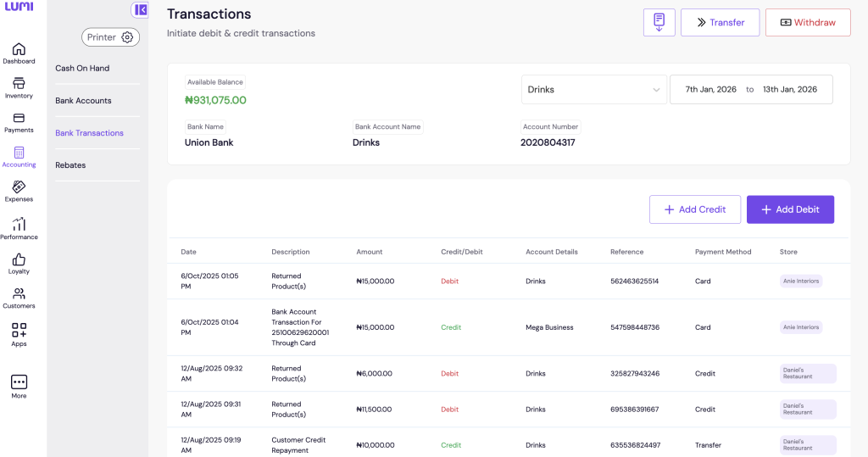Click the download statement icon button
Viewport: 868px width, 457px height.
[x=659, y=23]
